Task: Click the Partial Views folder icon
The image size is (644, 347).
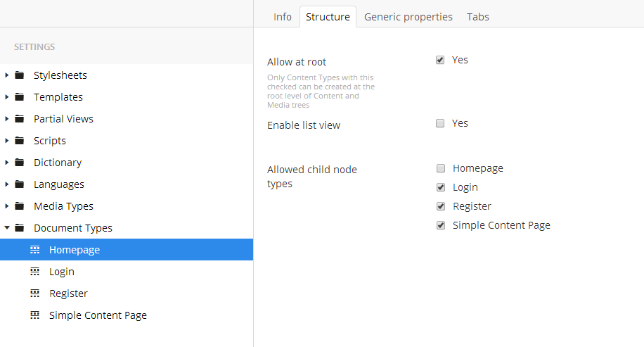Action: [19, 119]
